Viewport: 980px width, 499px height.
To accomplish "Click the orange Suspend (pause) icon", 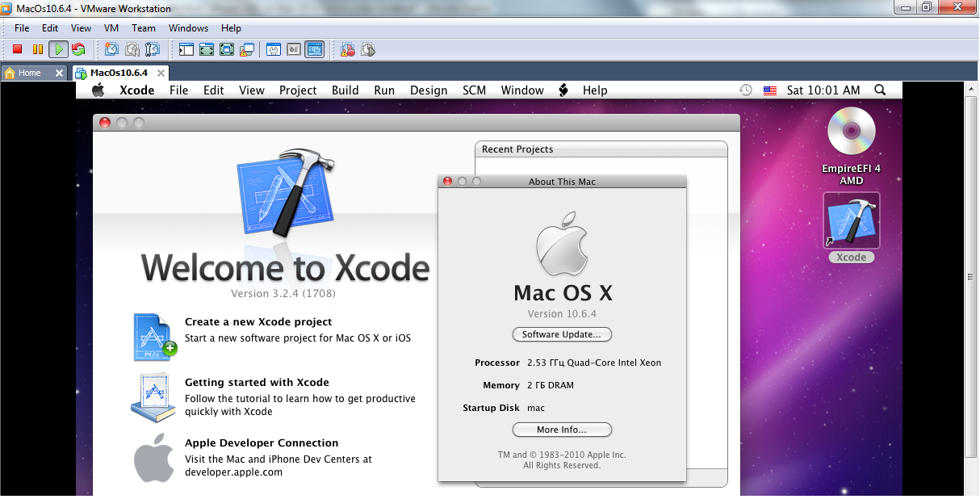I will point(38,50).
